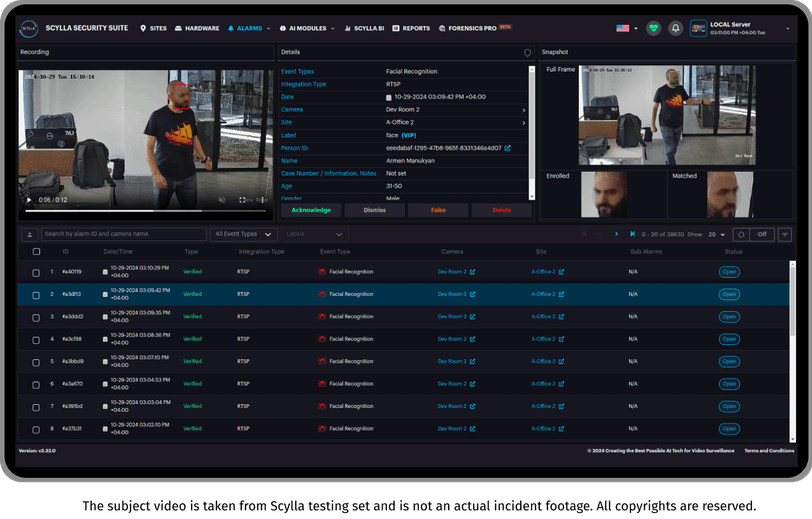Click the Scylla logo icon

click(29, 28)
